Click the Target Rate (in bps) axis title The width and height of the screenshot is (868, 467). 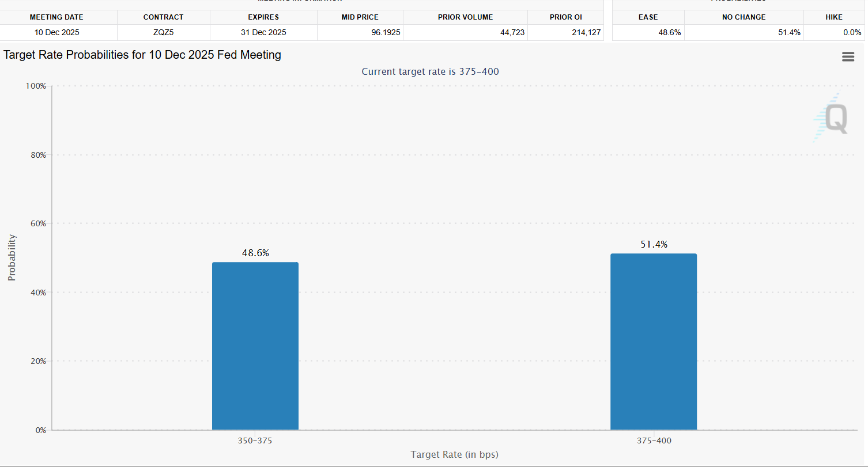pos(454,454)
